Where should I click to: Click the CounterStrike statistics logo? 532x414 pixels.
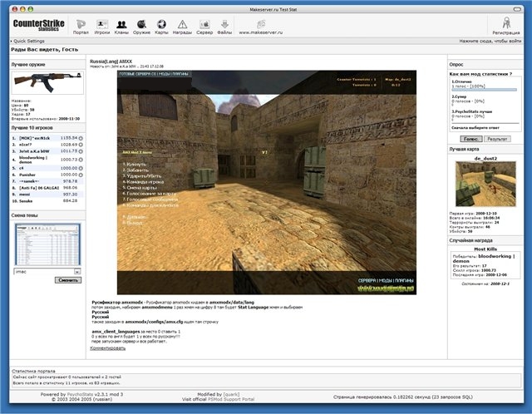39,25
